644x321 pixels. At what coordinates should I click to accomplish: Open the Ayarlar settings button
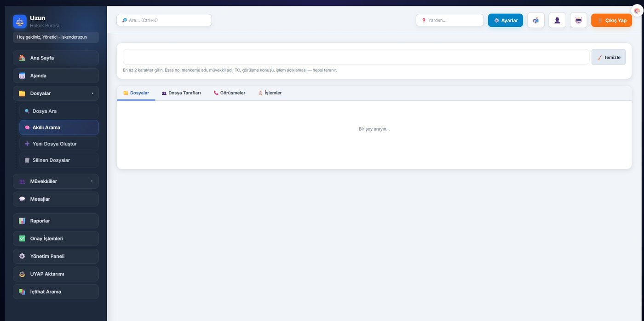[x=506, y=20]
